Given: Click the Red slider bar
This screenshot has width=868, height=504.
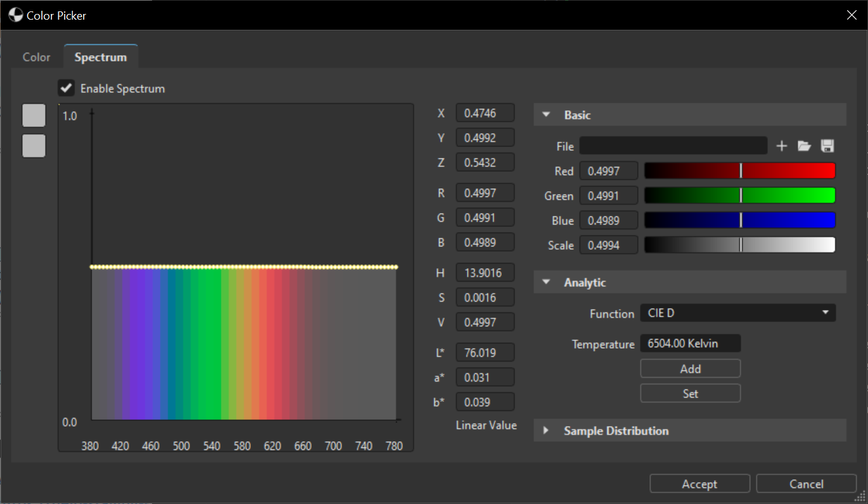Looking at the screenshot, I should click(740, 171).
